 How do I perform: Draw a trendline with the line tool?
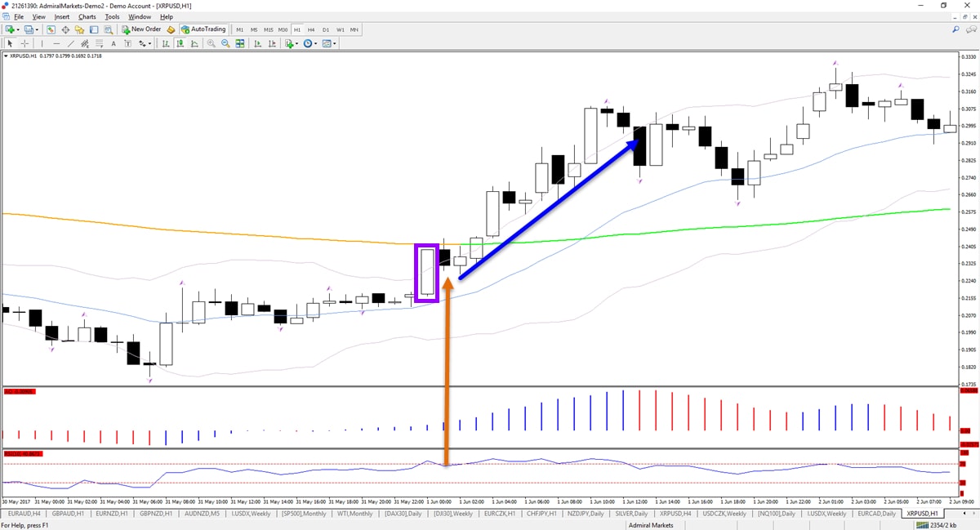(x=71, y=43)
